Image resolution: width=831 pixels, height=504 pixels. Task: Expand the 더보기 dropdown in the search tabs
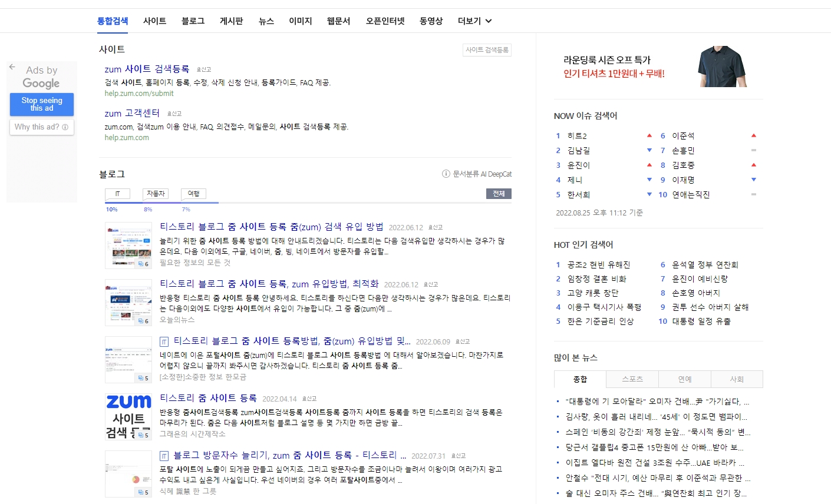pos(474,21)
